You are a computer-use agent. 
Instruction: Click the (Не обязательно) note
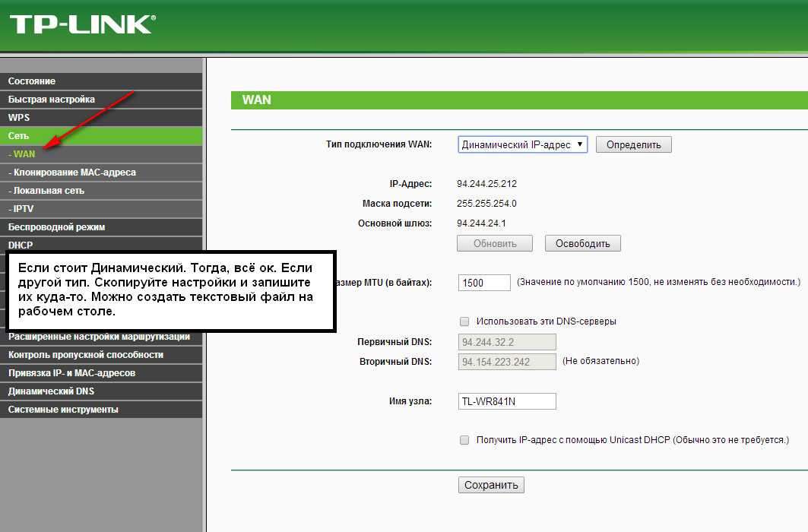pos(600,361)
